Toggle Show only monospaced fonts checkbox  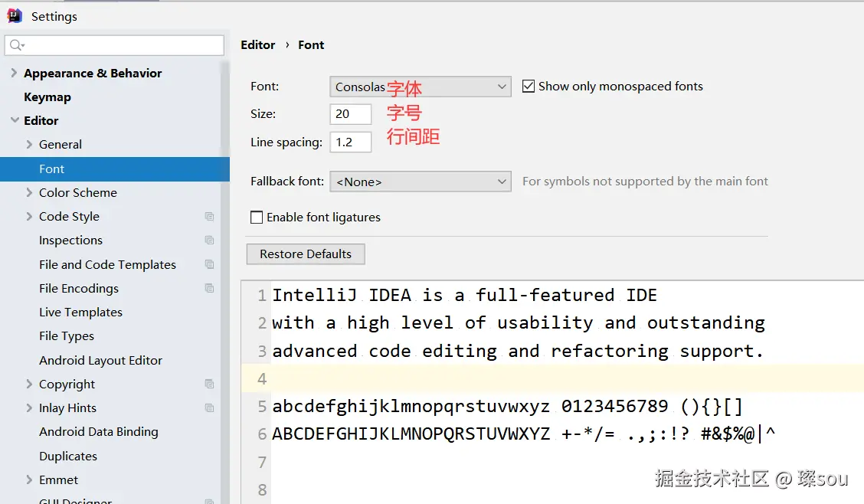[x=528, y=86]
